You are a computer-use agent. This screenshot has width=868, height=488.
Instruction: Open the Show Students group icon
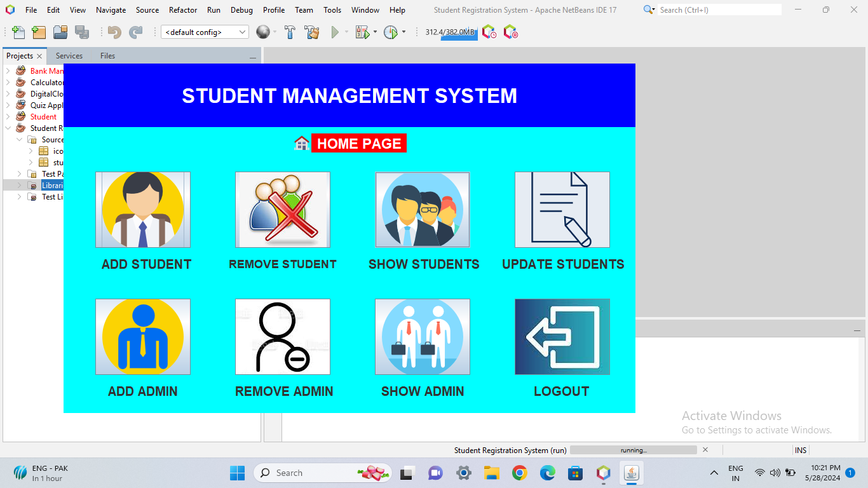[x=423, y=210]
